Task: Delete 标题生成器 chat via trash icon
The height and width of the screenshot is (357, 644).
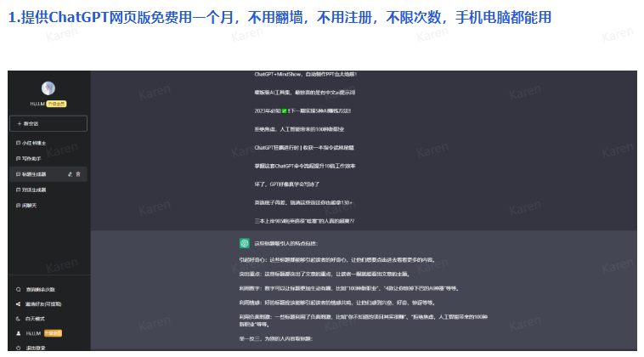Action: point(78,174)
